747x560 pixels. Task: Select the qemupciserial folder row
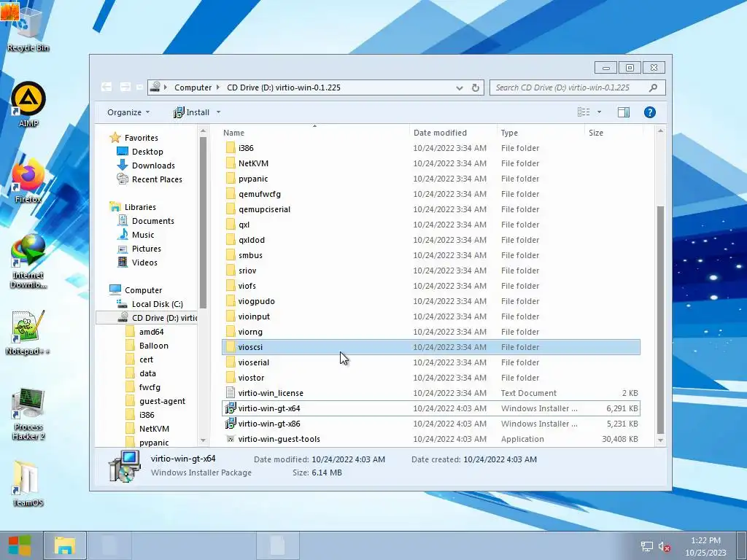point(430,209)
